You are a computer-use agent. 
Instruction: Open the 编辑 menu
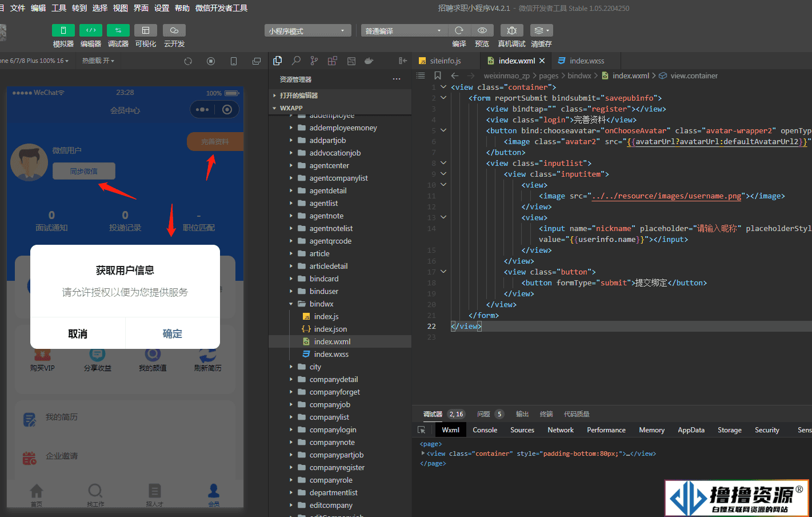coord(38,8)
